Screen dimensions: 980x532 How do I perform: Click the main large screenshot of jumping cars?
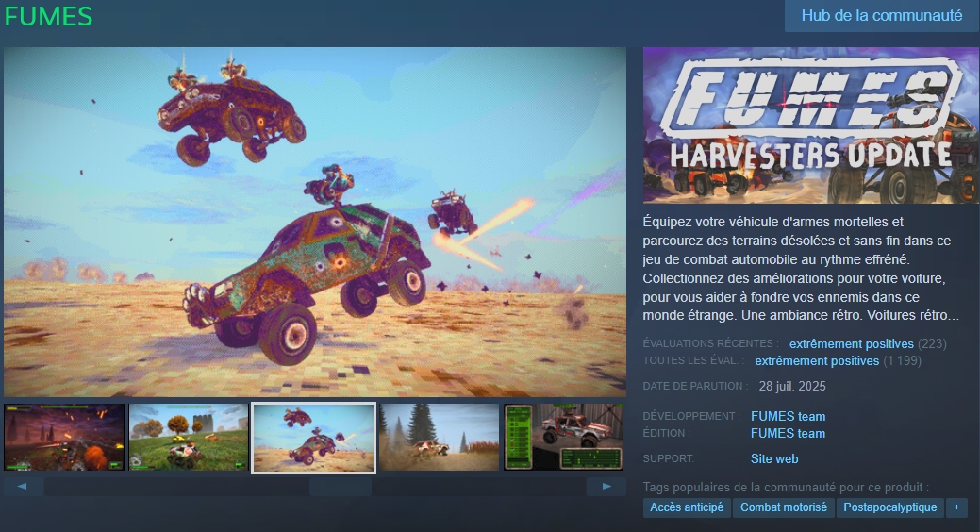pyautogui.click(x=315, y=222)
